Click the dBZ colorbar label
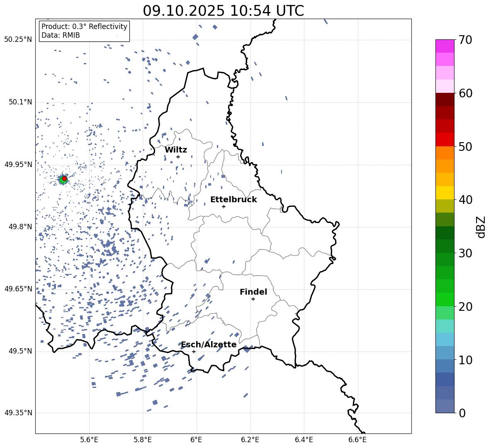This screenshot has height=448, width=491. click(481, 227)
